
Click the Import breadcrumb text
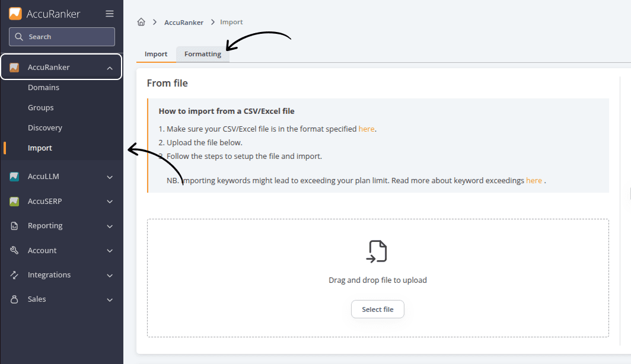pyautogui.click(x=231, y=22)
